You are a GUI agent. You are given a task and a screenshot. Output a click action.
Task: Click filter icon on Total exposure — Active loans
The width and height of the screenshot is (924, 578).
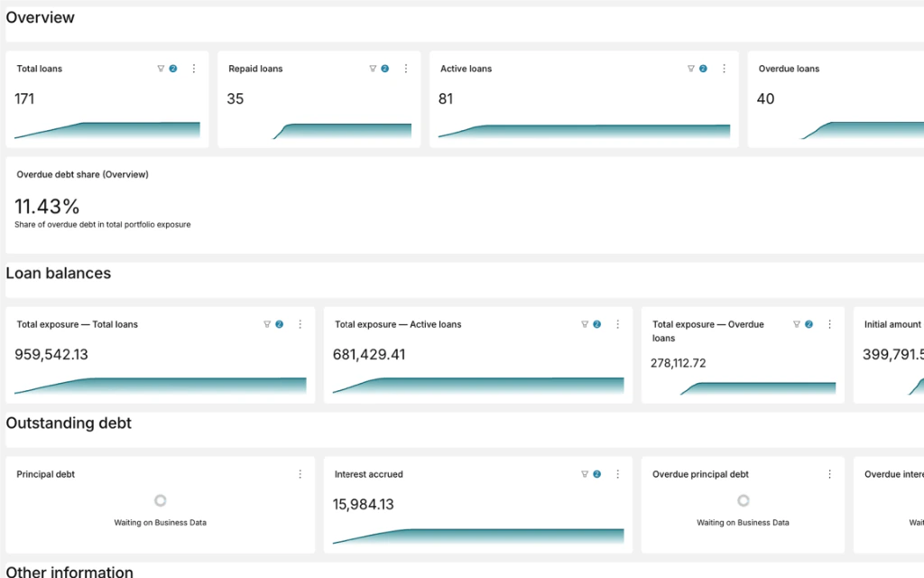pyautogui.click(x=585, y=324)
